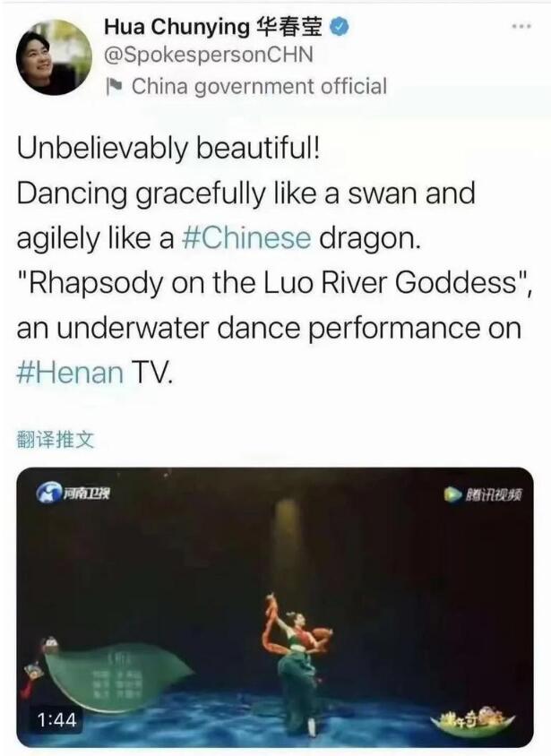Click the Henan TV logo in video
551x756 pixels.
(x=73, y=494)
